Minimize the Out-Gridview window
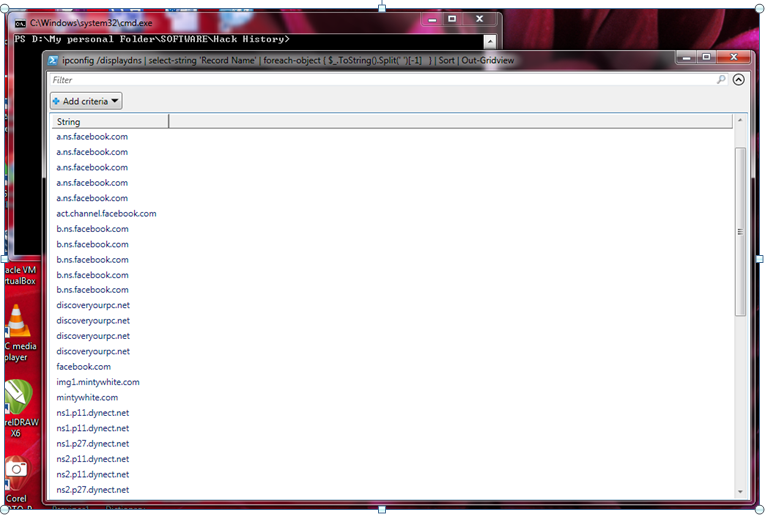The image size is (765, 515). (x=686, y=58)
